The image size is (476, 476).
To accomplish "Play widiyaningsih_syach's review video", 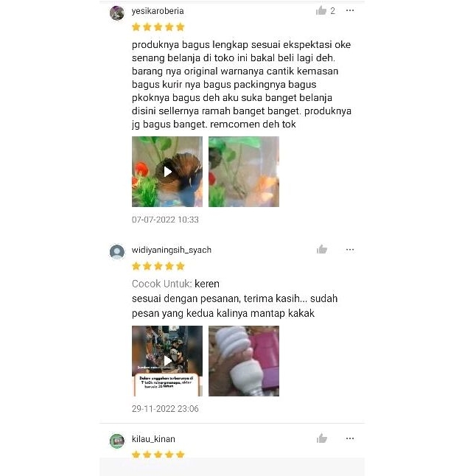I will click(x=167, y=361).
